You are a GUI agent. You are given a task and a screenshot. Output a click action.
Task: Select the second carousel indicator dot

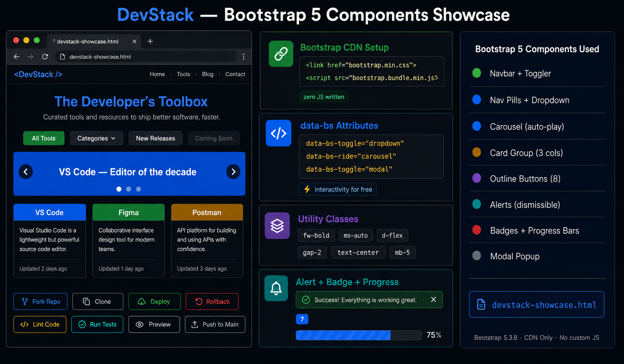[x=128, y=189]
